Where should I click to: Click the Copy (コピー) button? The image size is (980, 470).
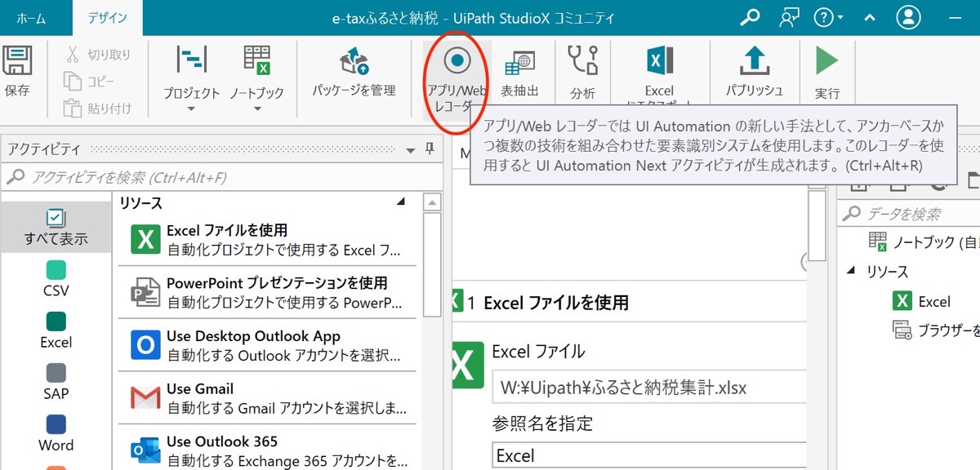click(x=90, y=82)
